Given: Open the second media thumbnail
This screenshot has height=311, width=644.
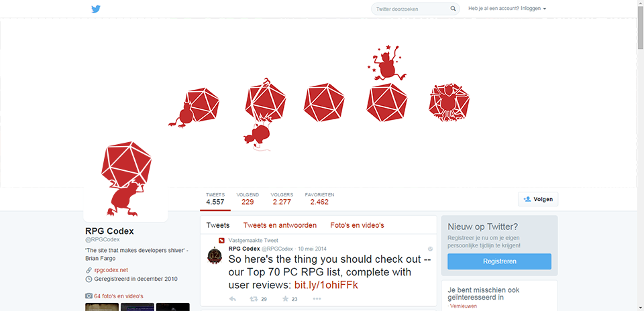Looking at the screenshot, I should pyautogui.click(x=137, y=307).
